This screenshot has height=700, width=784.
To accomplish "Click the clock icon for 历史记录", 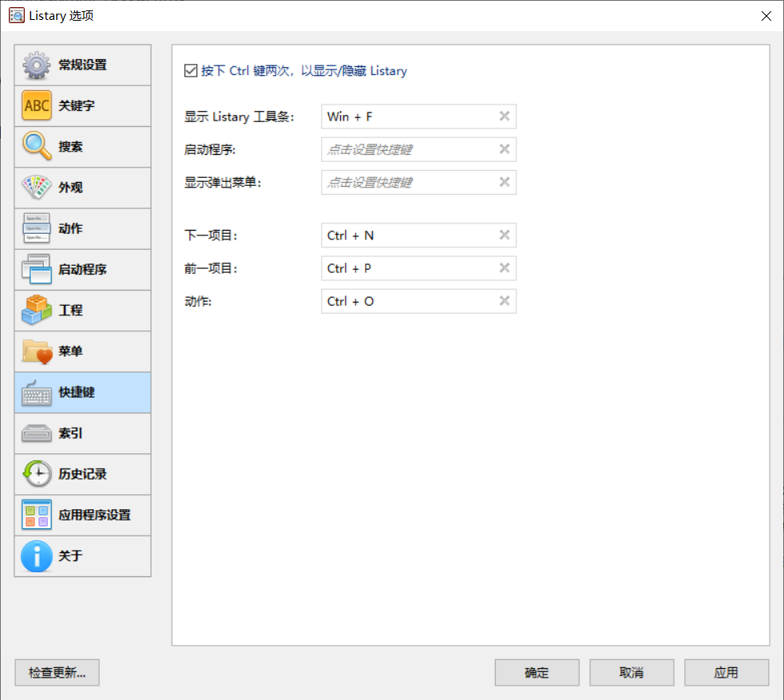I will pos(37,473).
